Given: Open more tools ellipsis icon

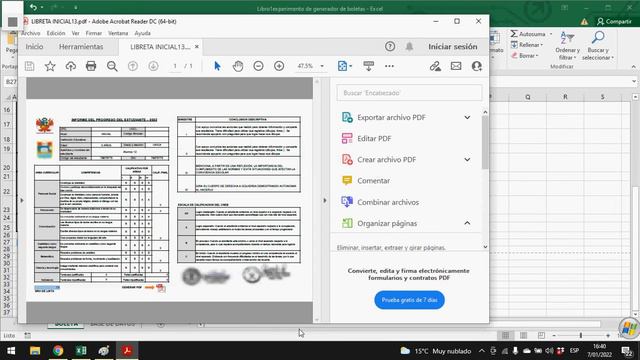Looking at the screenshot, I should [x=389, y=66].
